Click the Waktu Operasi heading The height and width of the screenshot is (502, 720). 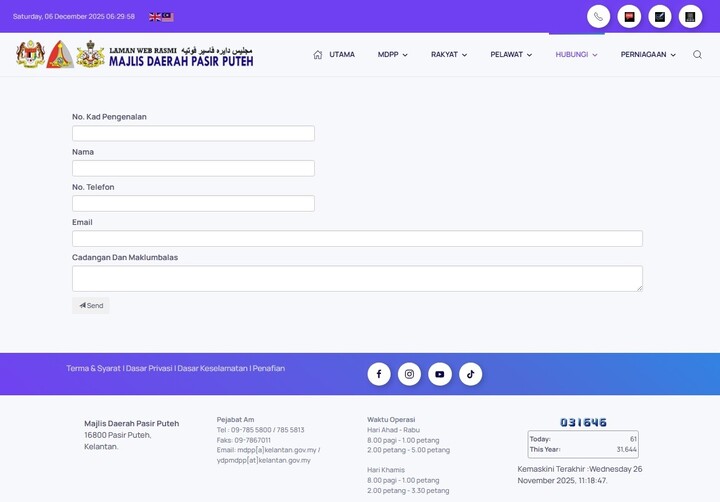tap(391, 420)
